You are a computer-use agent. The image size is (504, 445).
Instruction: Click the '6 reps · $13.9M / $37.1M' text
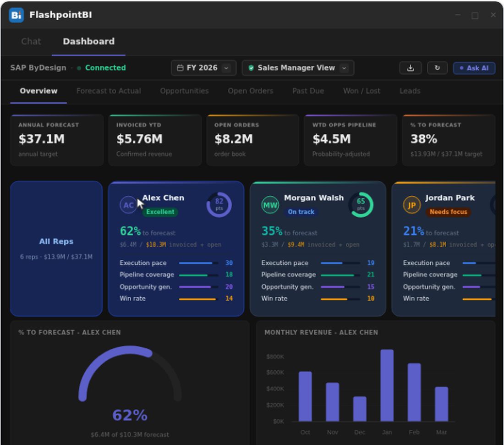(x=56, y=257)
